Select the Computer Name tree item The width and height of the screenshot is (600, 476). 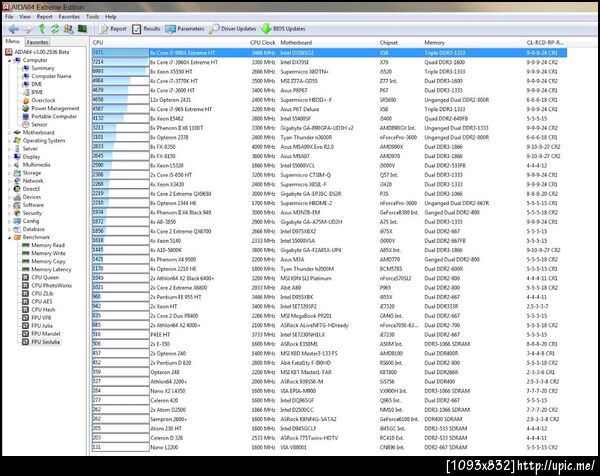coord(51,76)
